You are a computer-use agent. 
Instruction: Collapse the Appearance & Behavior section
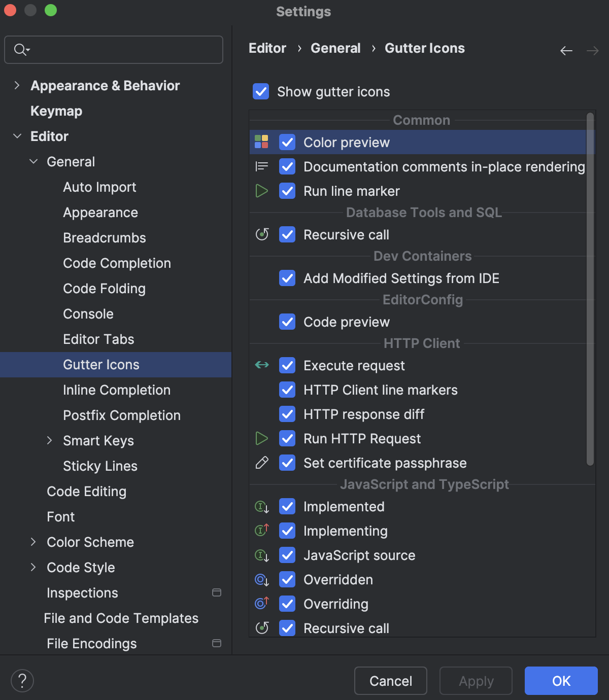17,86
